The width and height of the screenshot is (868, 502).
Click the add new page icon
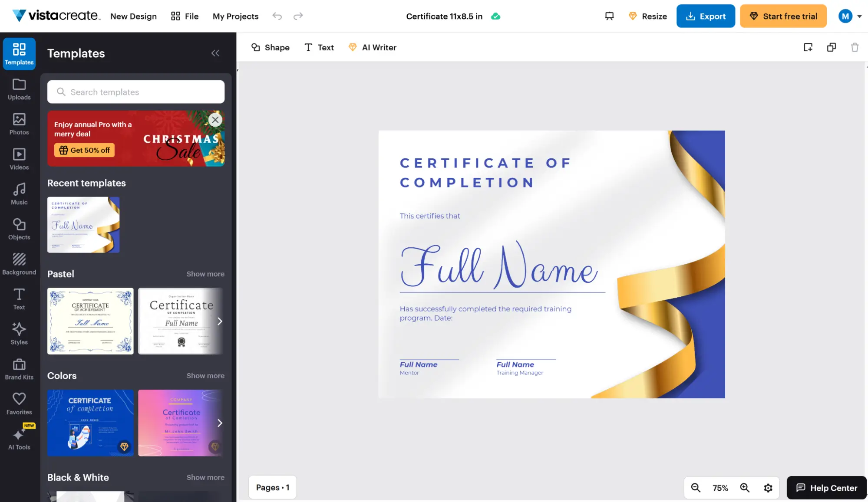click(x=808, y=47)
